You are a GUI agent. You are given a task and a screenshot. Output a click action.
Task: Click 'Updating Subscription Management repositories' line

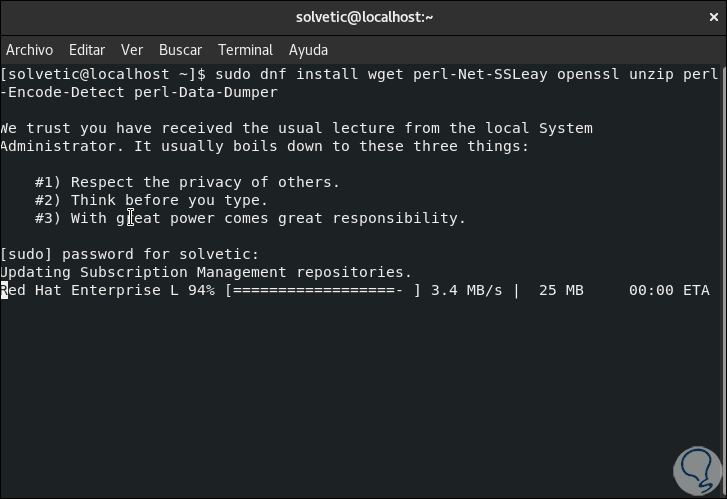coord(206,272)
